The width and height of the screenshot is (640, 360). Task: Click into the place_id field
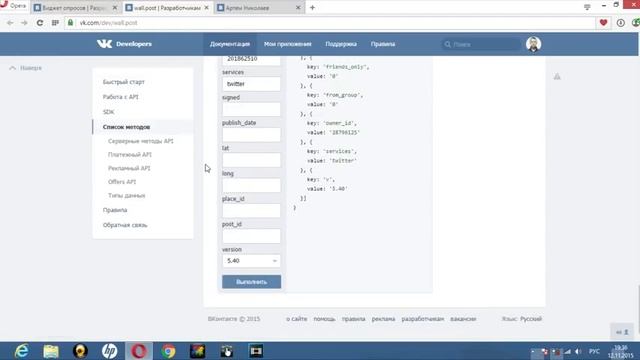[251, 210]
